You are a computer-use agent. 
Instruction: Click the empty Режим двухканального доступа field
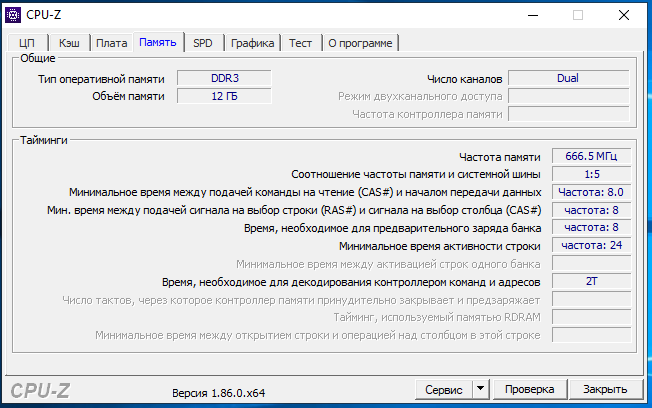coord(568,96)
